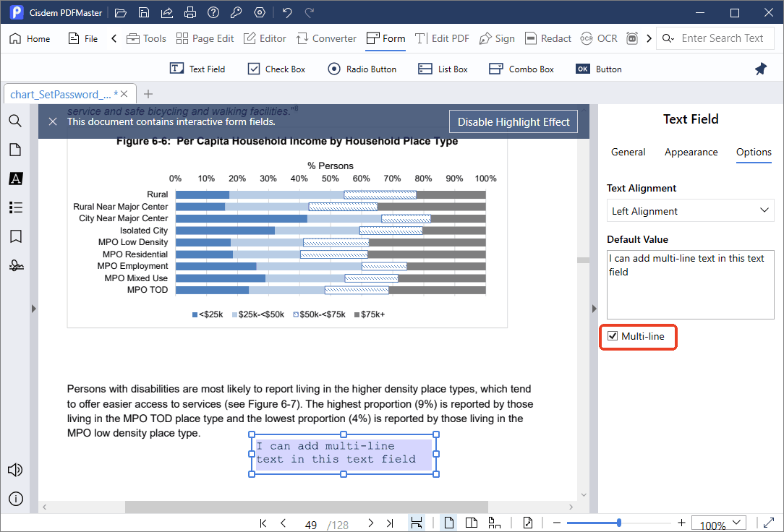This screenshot has height=532, width=784.
Task: Uncheck the Multi-line checkbox
Action: pyautogui.click(x=613, y=336)
